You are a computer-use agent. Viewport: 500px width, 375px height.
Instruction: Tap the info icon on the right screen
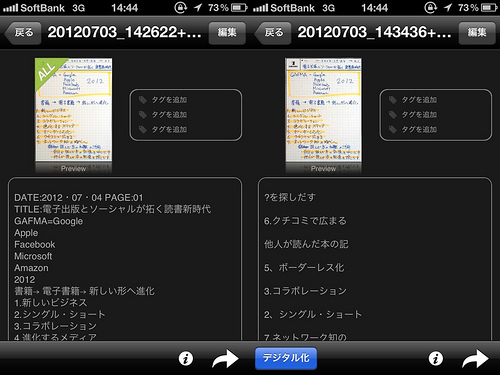(436, 359)
